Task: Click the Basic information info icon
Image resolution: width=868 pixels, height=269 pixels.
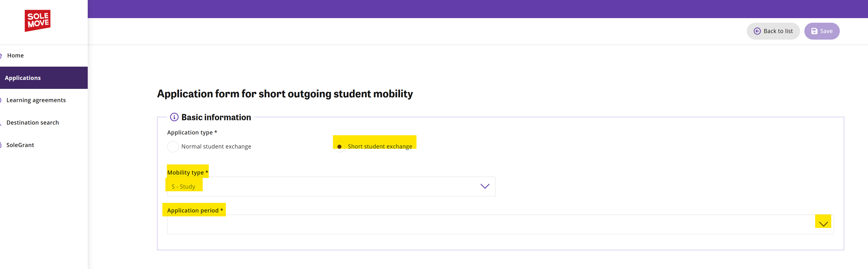Action: (174, 117)
